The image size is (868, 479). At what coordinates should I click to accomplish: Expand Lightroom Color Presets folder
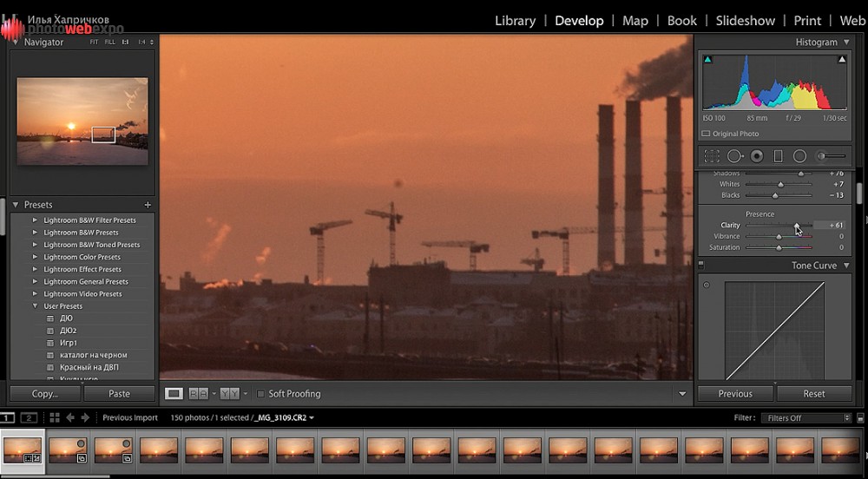pos(36,257)
